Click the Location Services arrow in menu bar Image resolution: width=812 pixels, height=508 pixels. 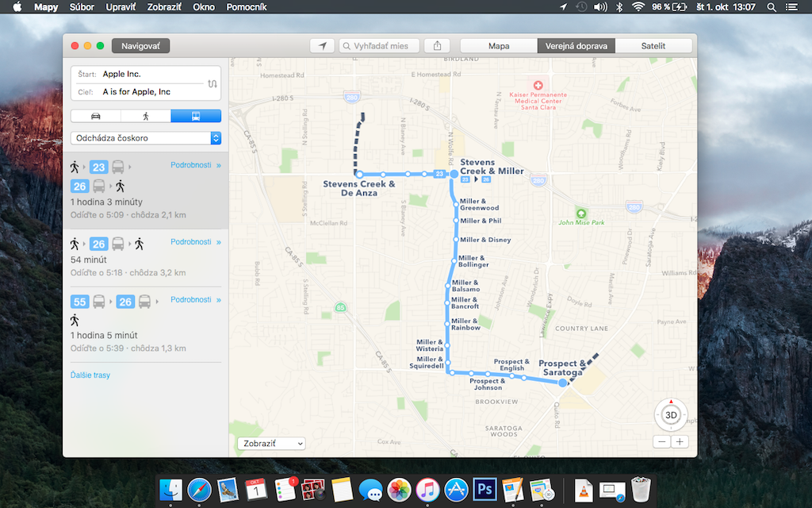coord(563,6)
